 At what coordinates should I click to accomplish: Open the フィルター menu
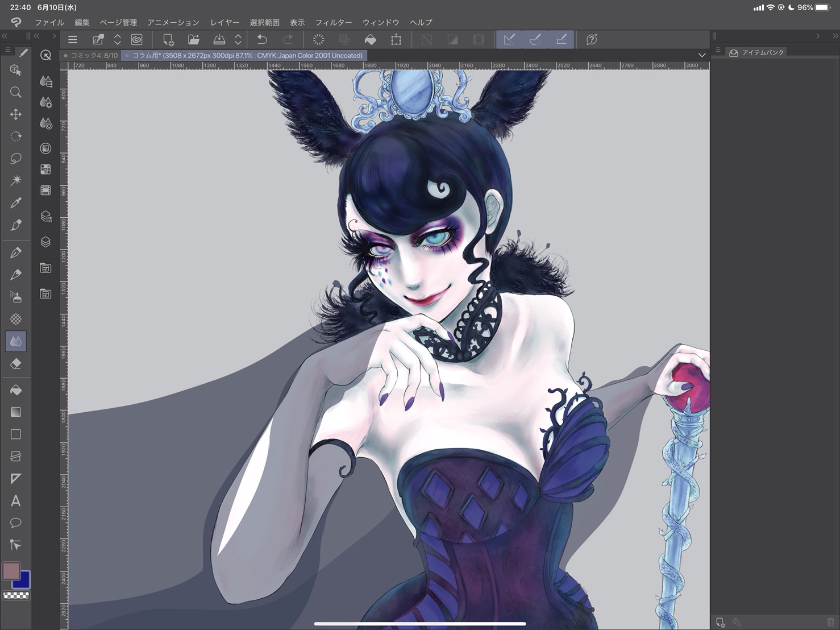coord(333,23)
